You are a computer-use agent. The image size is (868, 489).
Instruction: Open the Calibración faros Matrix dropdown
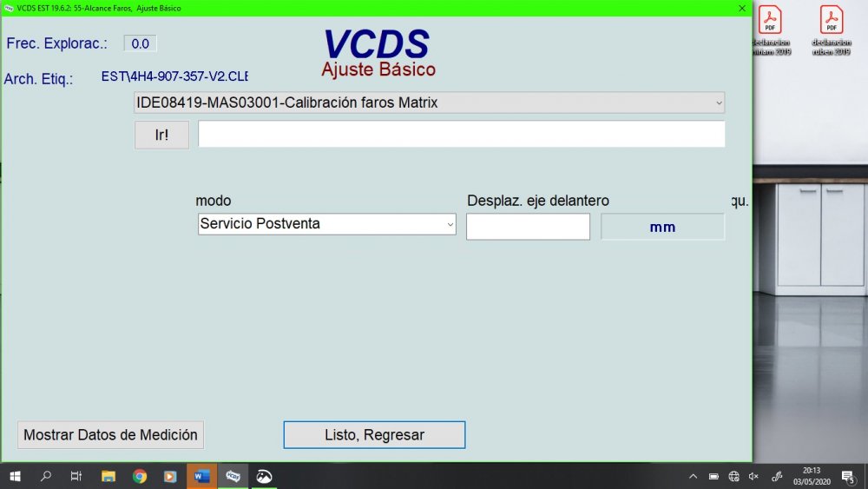tap(429, 102)
